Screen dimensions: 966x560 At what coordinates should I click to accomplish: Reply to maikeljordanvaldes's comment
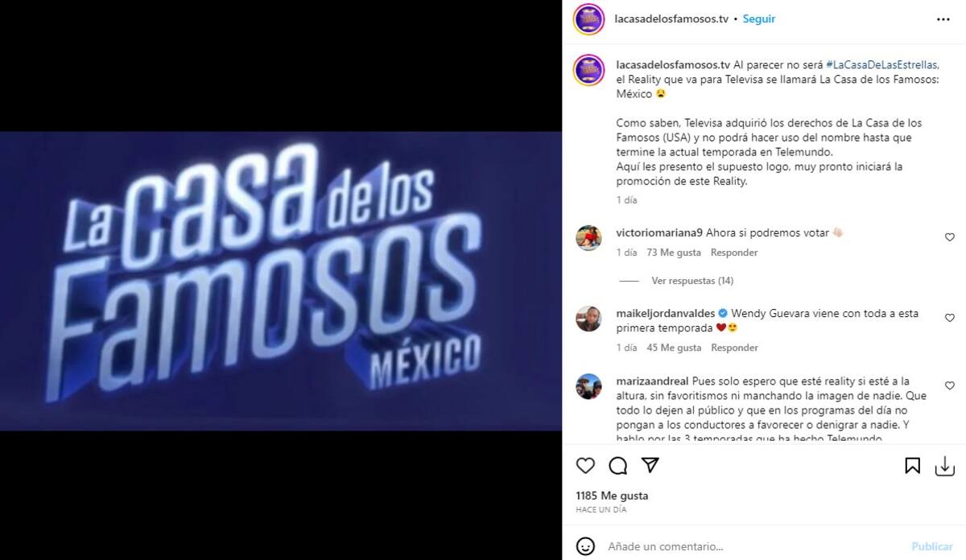pos(734,348)
